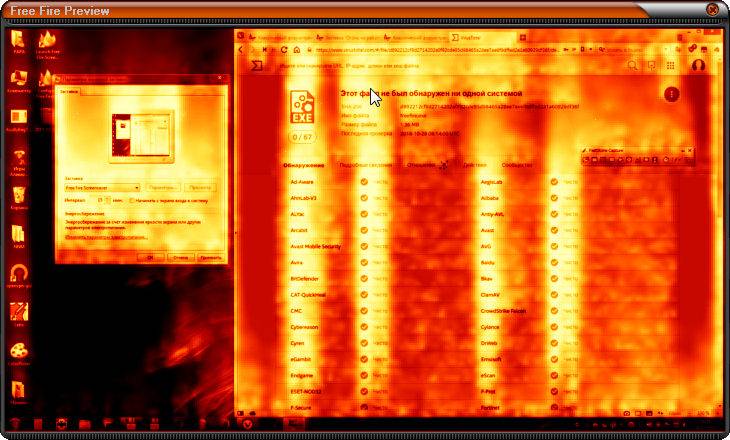Click the Vivaldi icon in the taskbar
This screenshot has height=440, width=730.
[x=247, y=424]
